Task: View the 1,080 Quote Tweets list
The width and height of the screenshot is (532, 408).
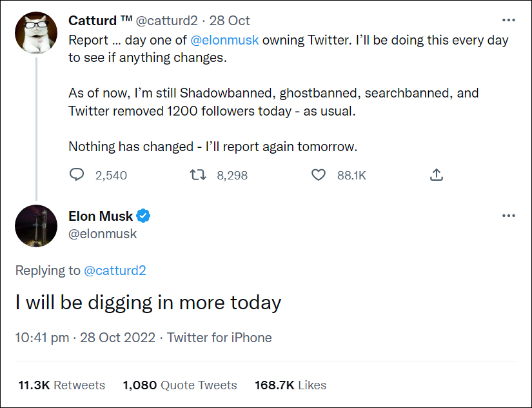Action: pyautogui.click(x=180, y=385)
